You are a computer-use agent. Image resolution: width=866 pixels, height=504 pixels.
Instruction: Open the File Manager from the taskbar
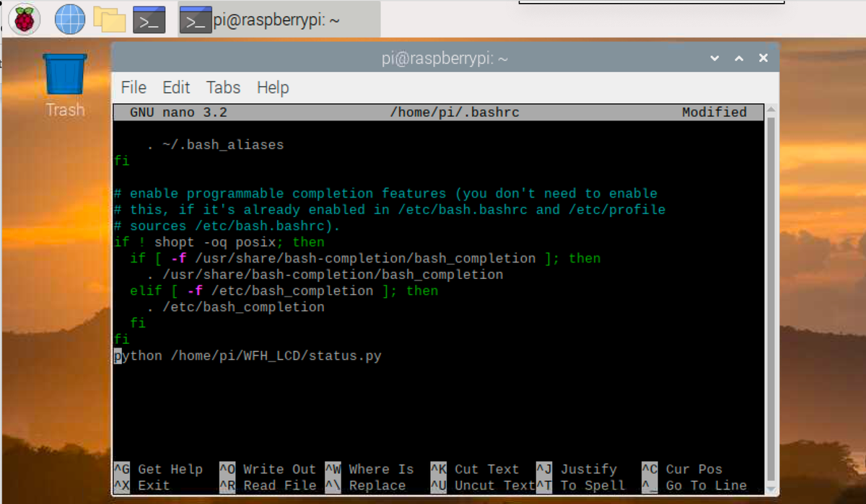(108, 19)
